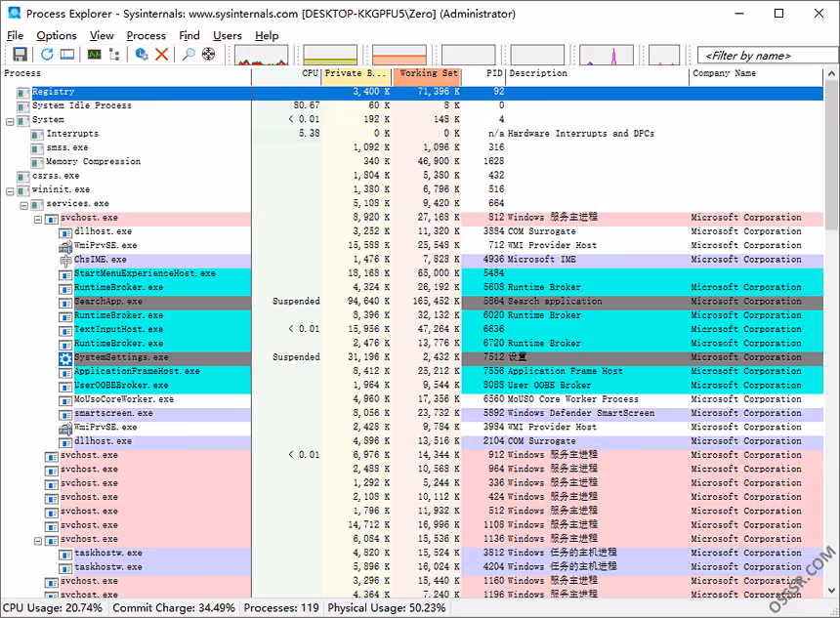Click the ChsIME.exe process icon
The width and height of the screenshot is (840, 618).
[65, 261]
